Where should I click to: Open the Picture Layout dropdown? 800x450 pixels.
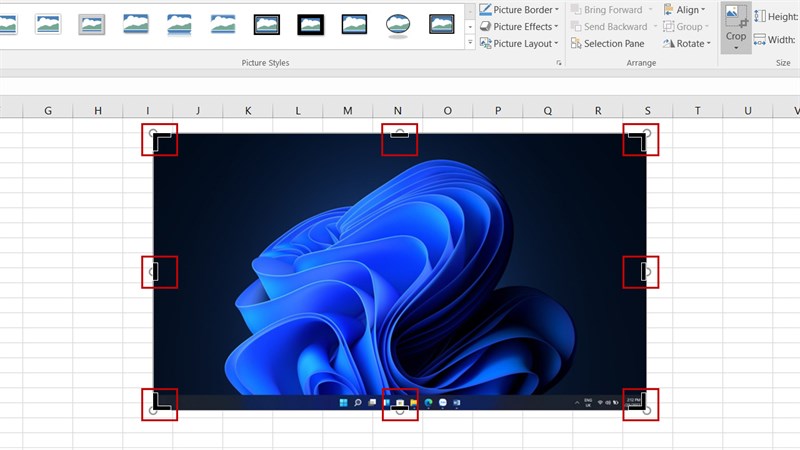point(519,43)
